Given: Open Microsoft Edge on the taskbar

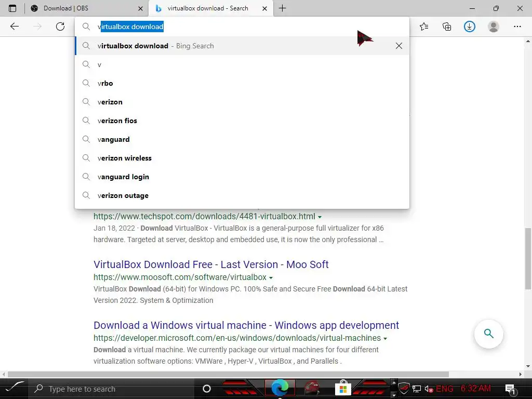Looking at the screenshot, I should [x=280, y=388].
